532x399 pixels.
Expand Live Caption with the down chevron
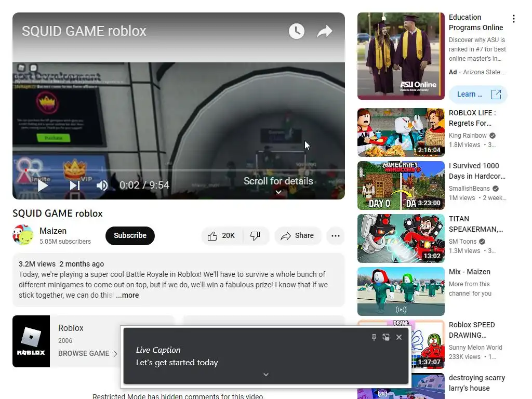[266, 375]
